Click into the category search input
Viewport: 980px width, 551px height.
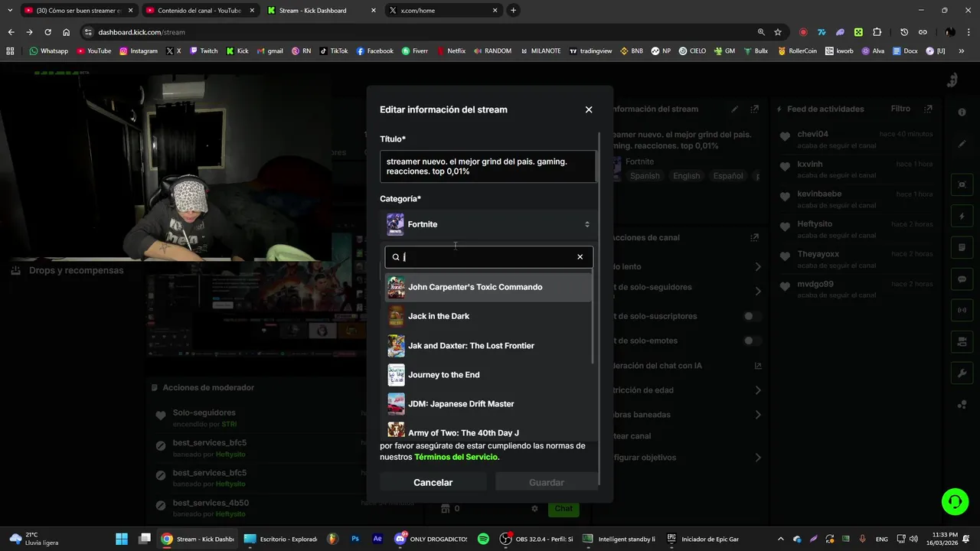pos(488,257)
